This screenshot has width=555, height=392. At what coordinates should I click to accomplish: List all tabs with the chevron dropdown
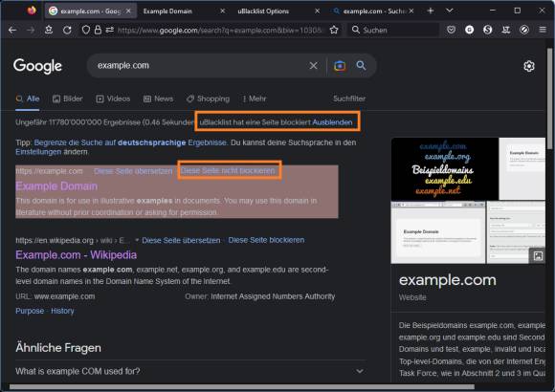[x=450, y=11]
